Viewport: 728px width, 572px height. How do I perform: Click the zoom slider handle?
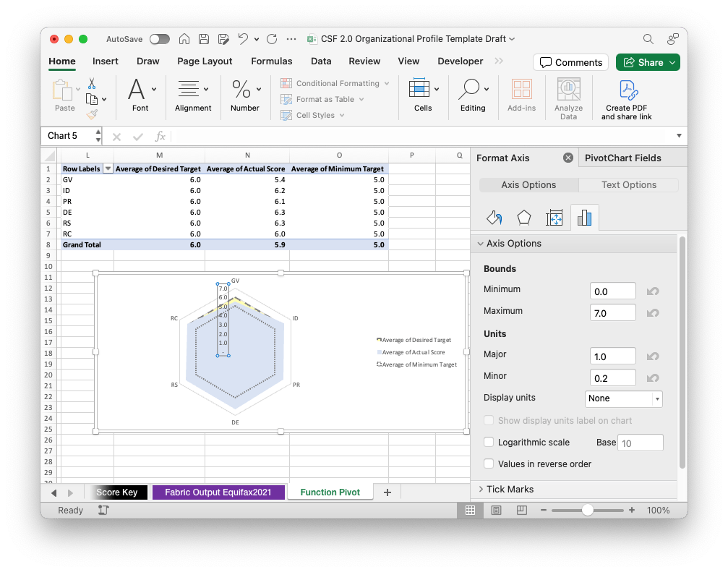pyautogui.click(x=587, y=511)
